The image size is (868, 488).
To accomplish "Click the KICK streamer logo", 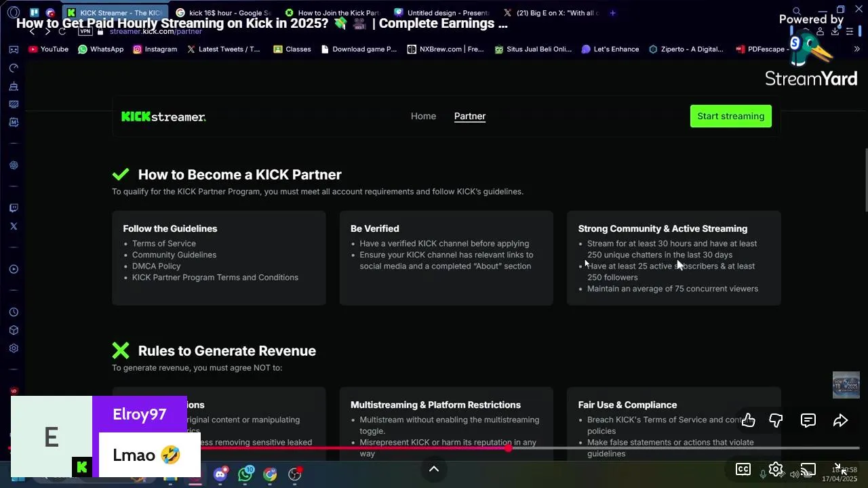I will pyautogui.click(x=163, y=117).
